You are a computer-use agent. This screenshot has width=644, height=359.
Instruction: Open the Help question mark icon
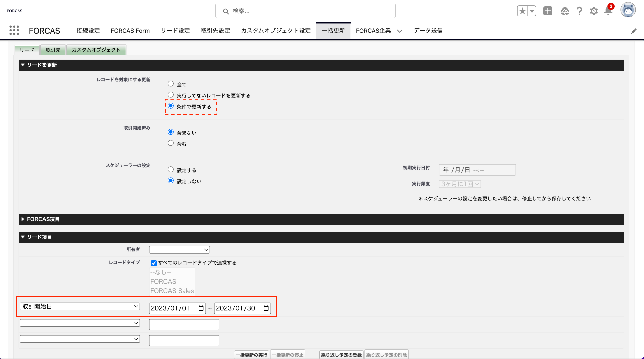pyautogui.click(x=579, y=11)
